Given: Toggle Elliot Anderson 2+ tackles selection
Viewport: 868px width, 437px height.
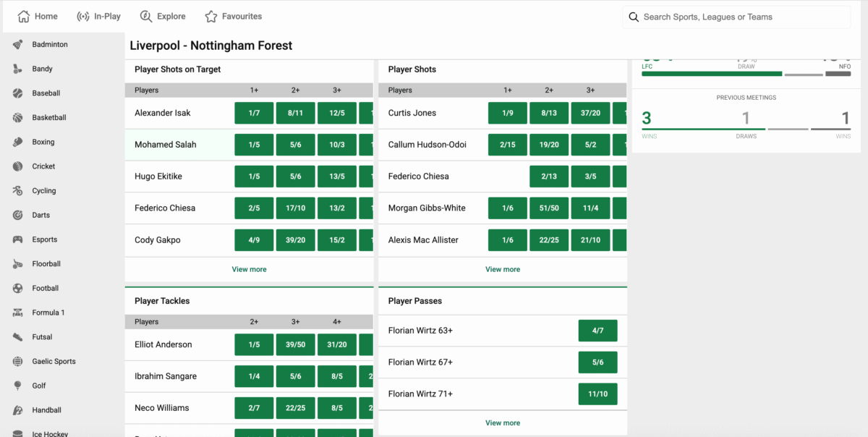Looking at the screenshot, I should click(254, 345).
